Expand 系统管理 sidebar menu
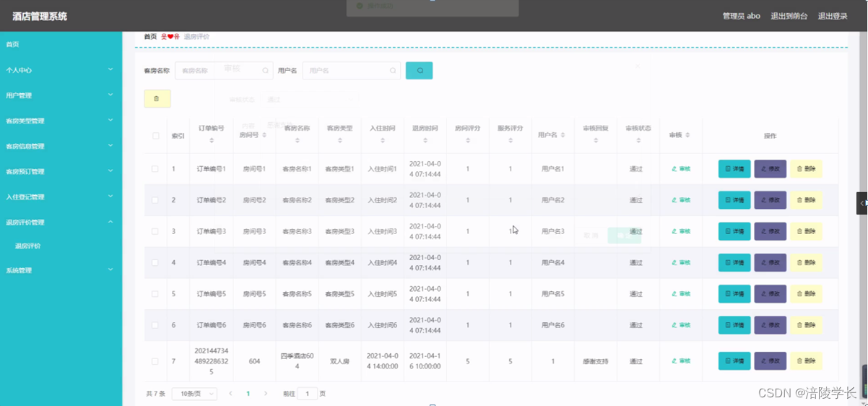 click(x=61, y=270)
